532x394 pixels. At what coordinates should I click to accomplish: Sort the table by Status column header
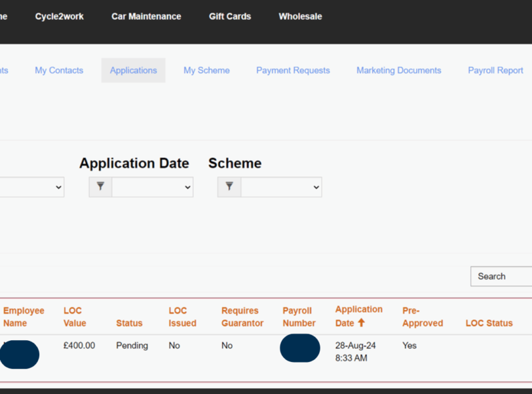pos(129,323)
